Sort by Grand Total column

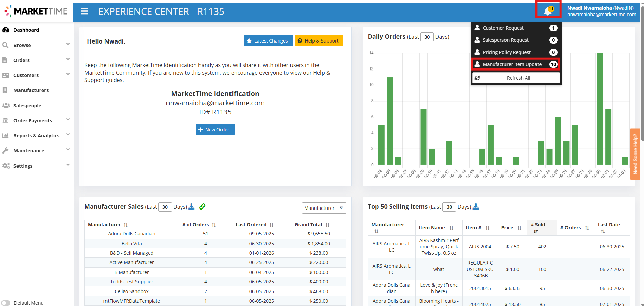328,225
